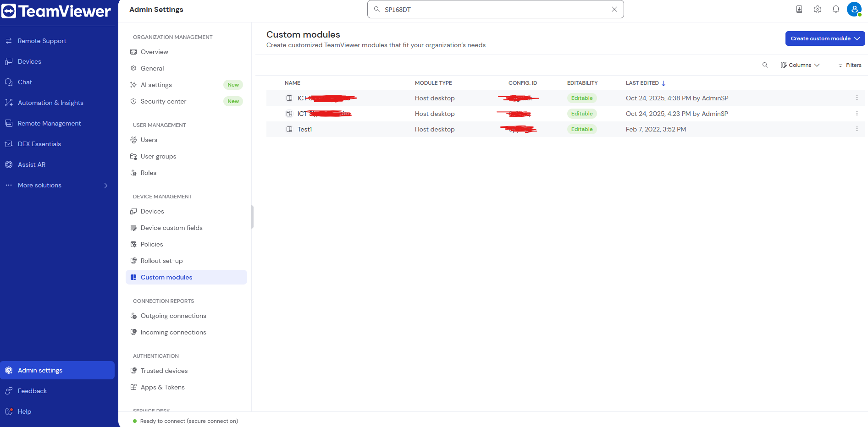Viewport: 868px width, 427px height.
Task: Open the Columns dropdown
Action: (800, 65)
